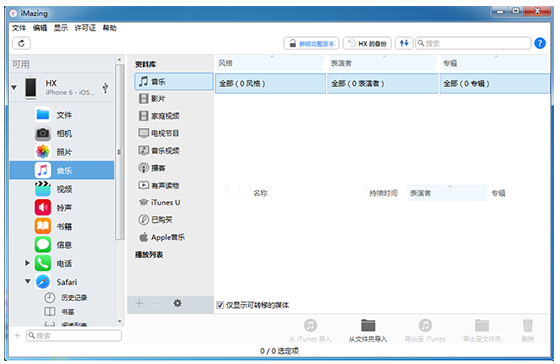Select the HX iPhone 6 device
Image resolution: width=560 pixels, height=364 pixels.
[x=62, y=88]
